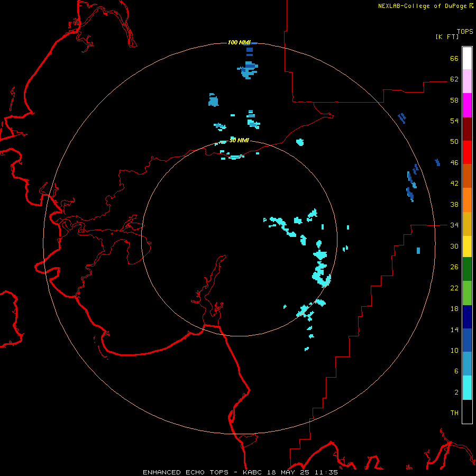Select the dark green legend swatch

click(467, 269)
